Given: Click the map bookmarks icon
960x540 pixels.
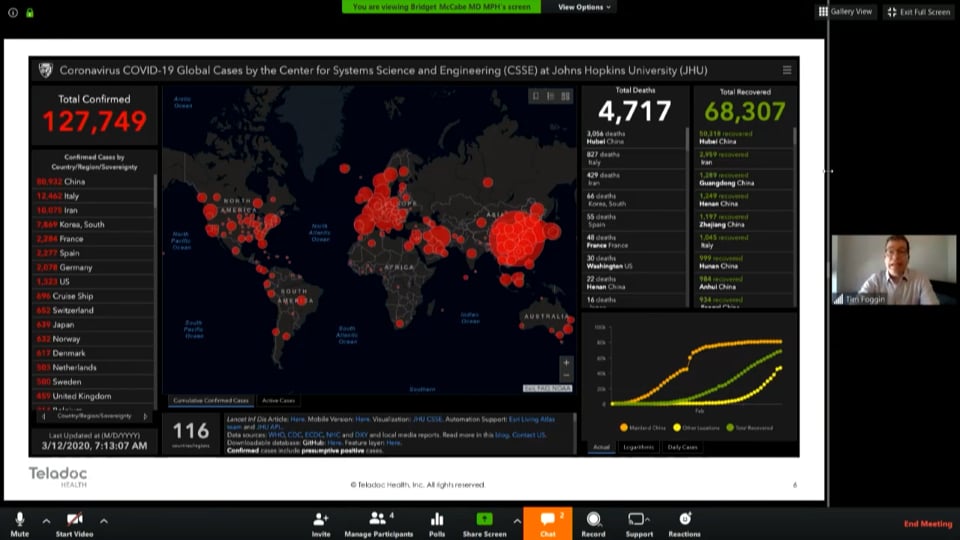Looking at the screenshot, I should 536,96.
